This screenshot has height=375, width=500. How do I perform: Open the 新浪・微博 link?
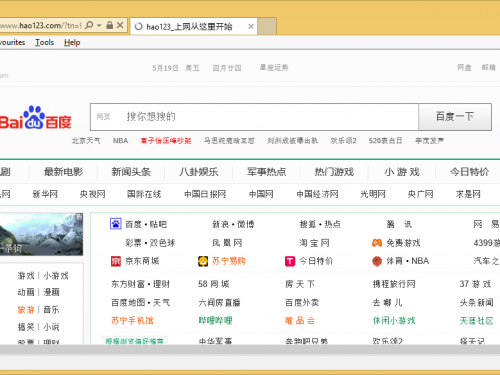tap(233, 224)
